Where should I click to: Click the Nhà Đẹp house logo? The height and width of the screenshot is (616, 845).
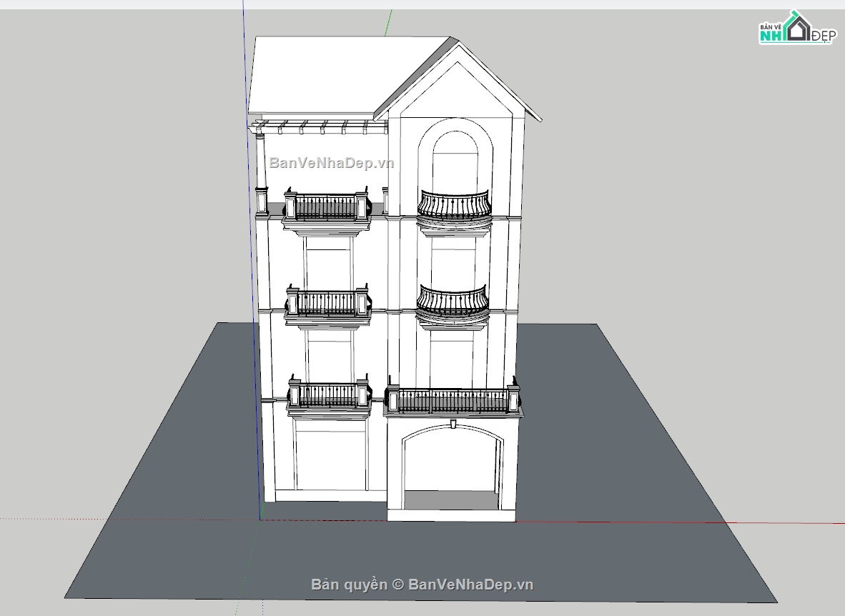[796, 29]
